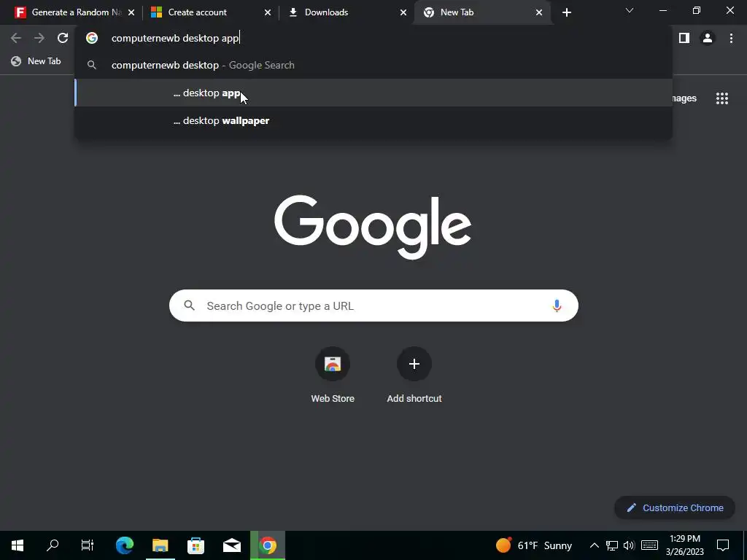Open the touch keyboard tray icon
Viewport: 747px width, 560px height.
pos(649,545)
